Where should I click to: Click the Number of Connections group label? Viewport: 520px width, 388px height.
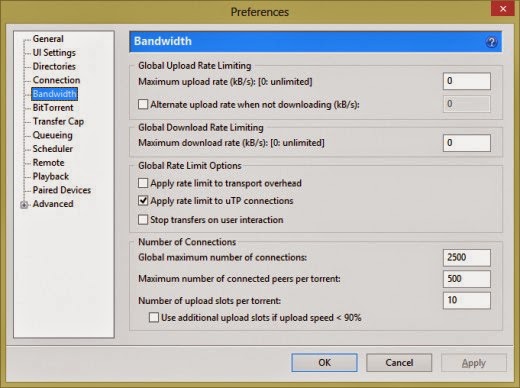click(187, 242)
